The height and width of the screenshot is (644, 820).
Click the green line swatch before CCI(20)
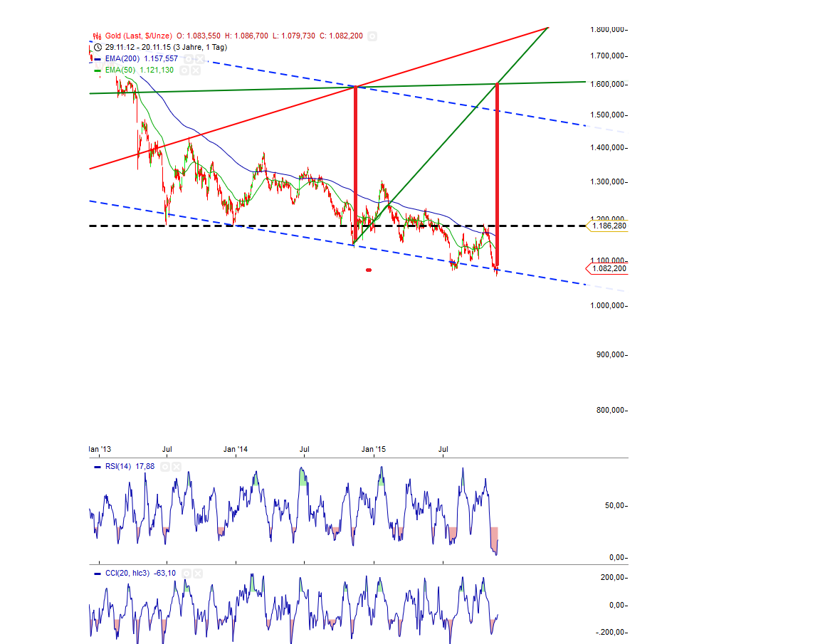pos(98,573)
